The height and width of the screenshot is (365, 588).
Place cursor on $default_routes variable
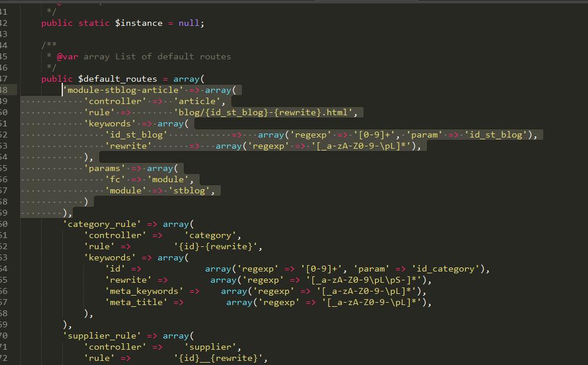(117, 79)
